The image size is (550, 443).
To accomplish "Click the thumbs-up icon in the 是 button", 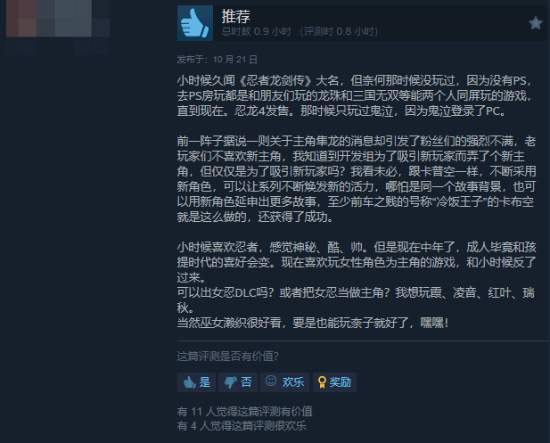I will pos(189,382).
